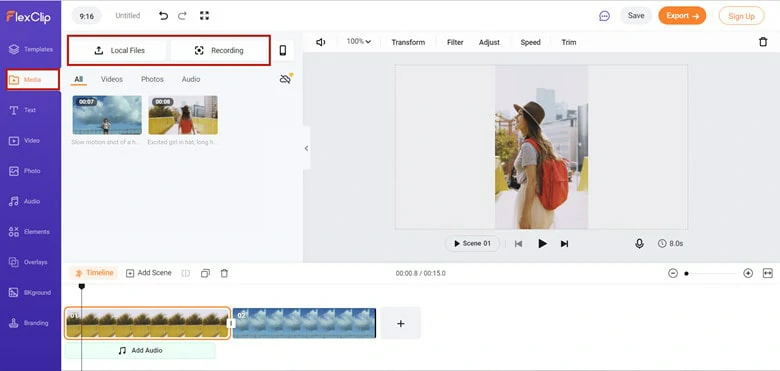
Task: Switch to the Photos media tab
Action: (152, 80)
